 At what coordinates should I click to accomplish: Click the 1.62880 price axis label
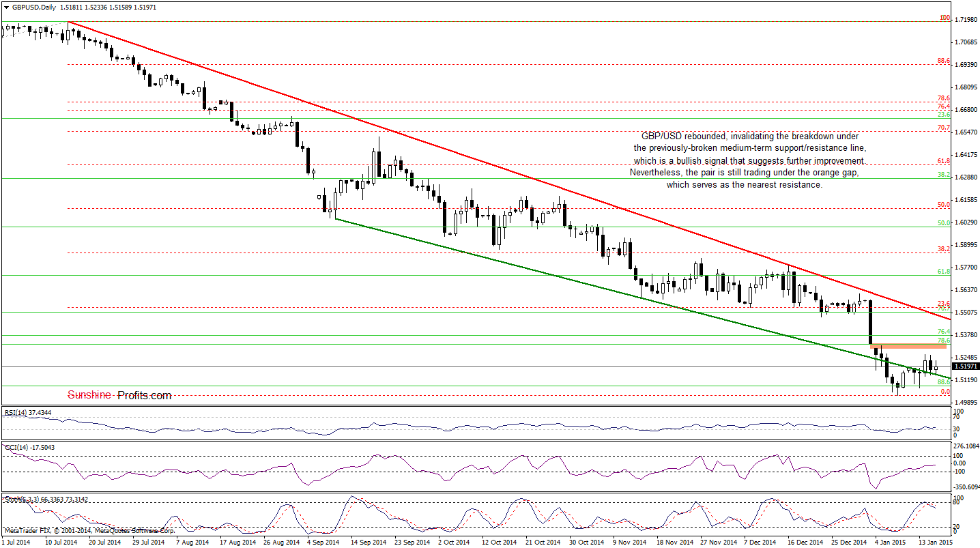pyautogui.click(x=966, y=178)
